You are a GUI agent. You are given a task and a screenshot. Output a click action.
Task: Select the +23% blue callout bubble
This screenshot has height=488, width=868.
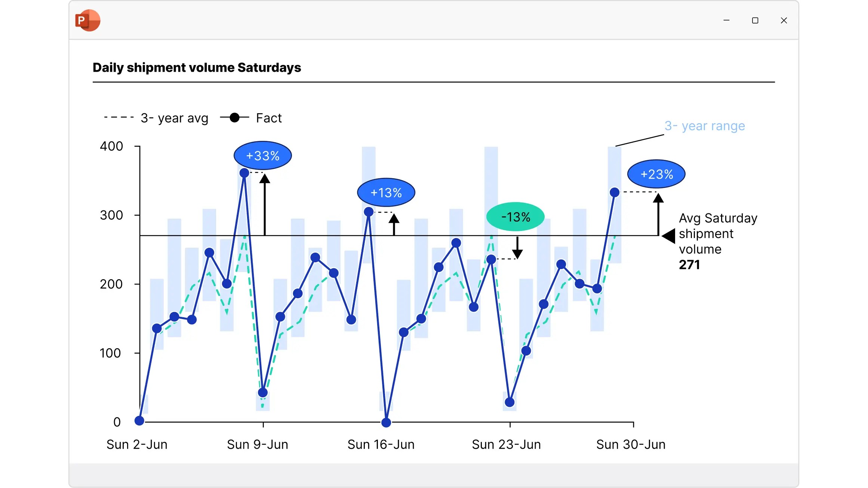[x=656, y=174]
